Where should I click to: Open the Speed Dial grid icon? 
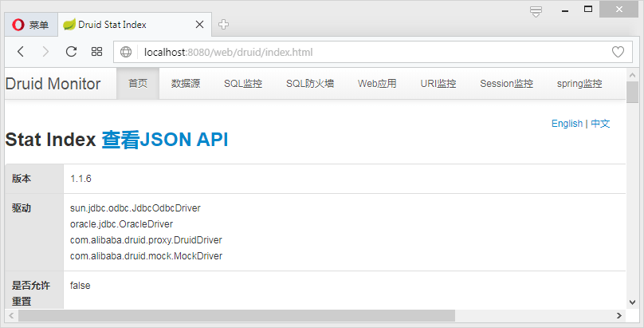97,52
